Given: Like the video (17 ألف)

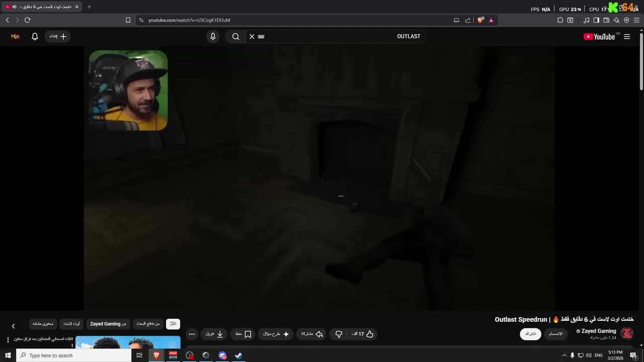Looking at the screenshot, I should point(363,334).
